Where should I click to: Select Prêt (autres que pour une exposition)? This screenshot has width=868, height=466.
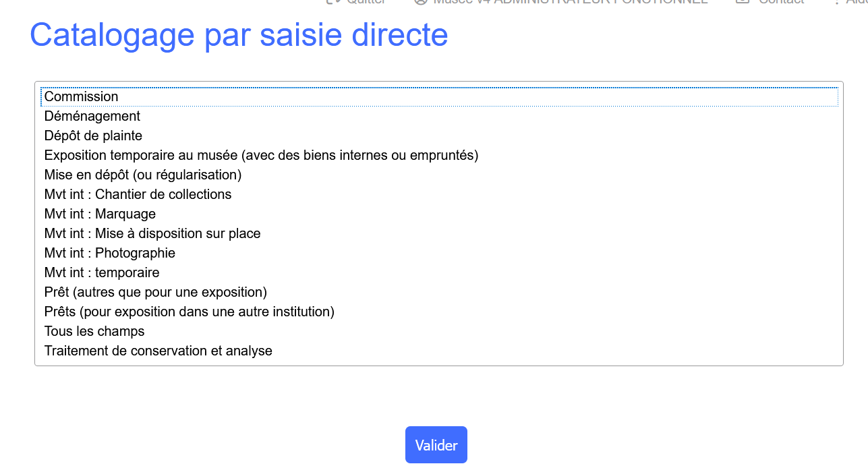(156, 292)
